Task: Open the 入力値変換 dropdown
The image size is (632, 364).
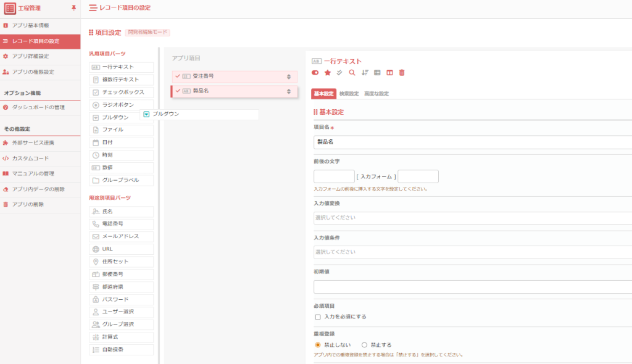Action: tap(472, 218)
